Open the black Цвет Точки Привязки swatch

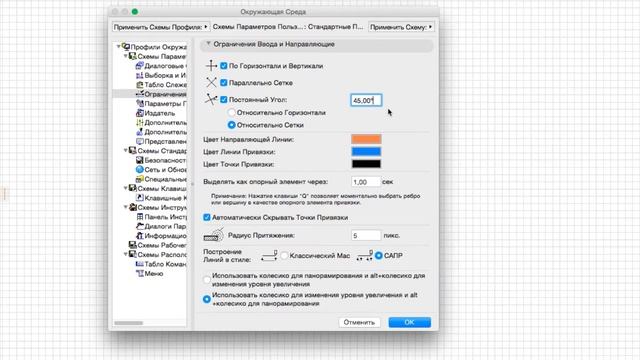point(366,164)
